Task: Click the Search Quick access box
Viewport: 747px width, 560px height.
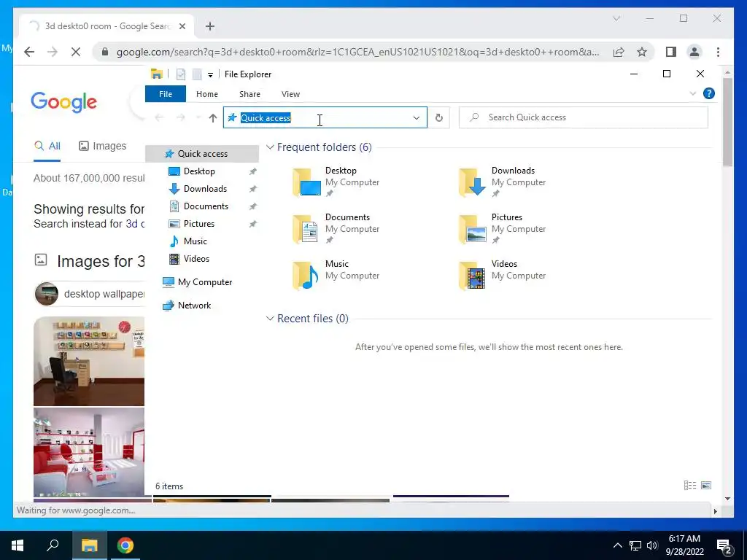Action: pos(583,117)
